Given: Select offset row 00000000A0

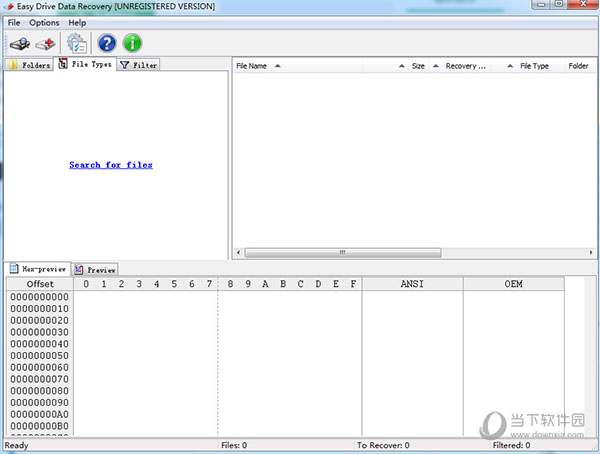Looking at the screenshot, I should pos(40,415).
